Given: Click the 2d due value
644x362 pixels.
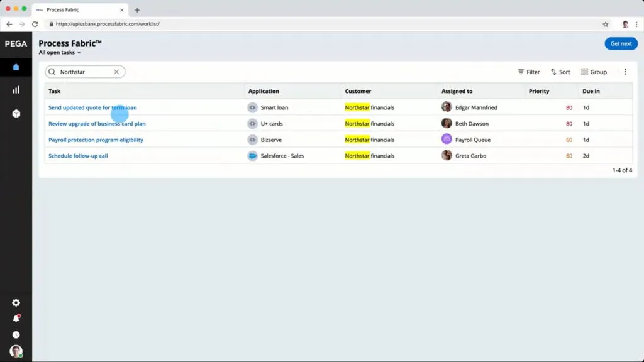Looking at the screenshot, I should (x=586, y=156).
